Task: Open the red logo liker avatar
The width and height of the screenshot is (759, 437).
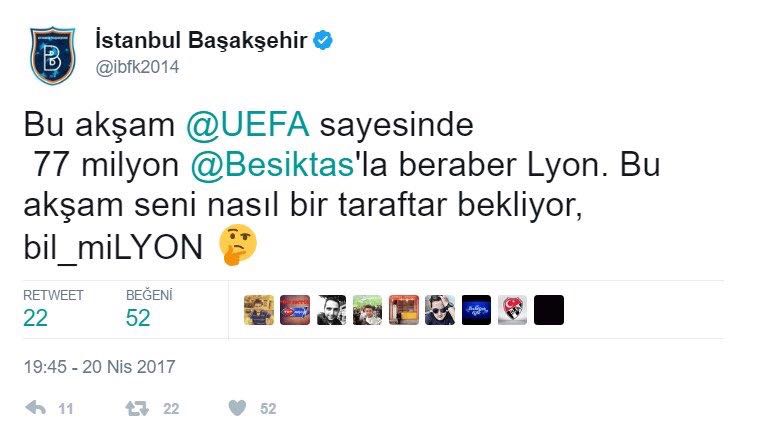Action: pyautogui.click(x=295, y=310)
